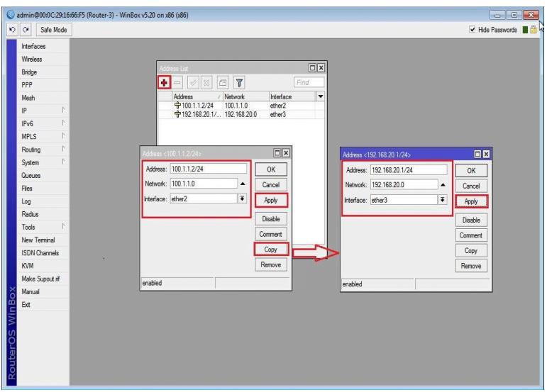Click the minus remove icon in Address List

click(x=178, y=82)
